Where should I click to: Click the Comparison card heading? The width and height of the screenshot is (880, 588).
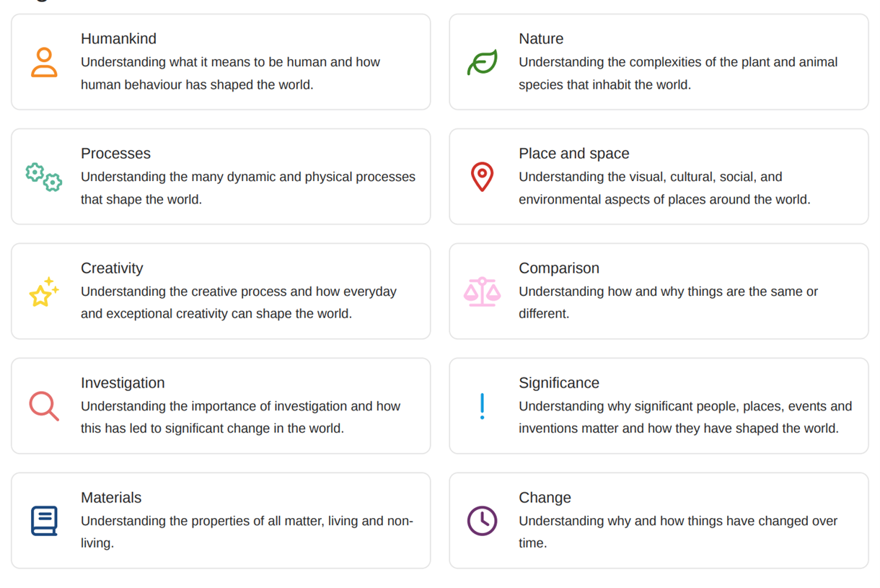[x=559, y=268]
